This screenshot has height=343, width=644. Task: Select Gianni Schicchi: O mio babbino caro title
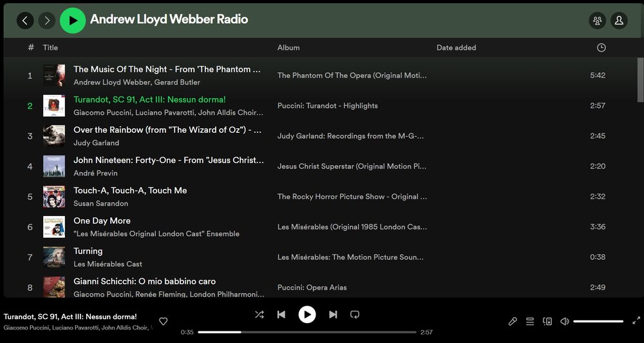click(144, 281)
